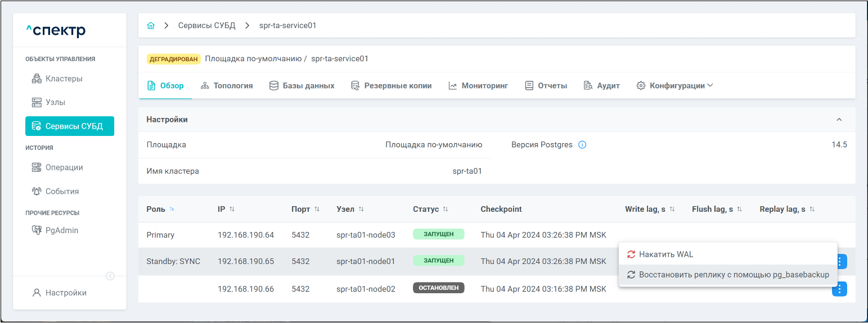Image resolution: width=868 pixels, height=323 pixels.
Task: Open actions menu for Standby SYNC row
Action: (840, 261)
